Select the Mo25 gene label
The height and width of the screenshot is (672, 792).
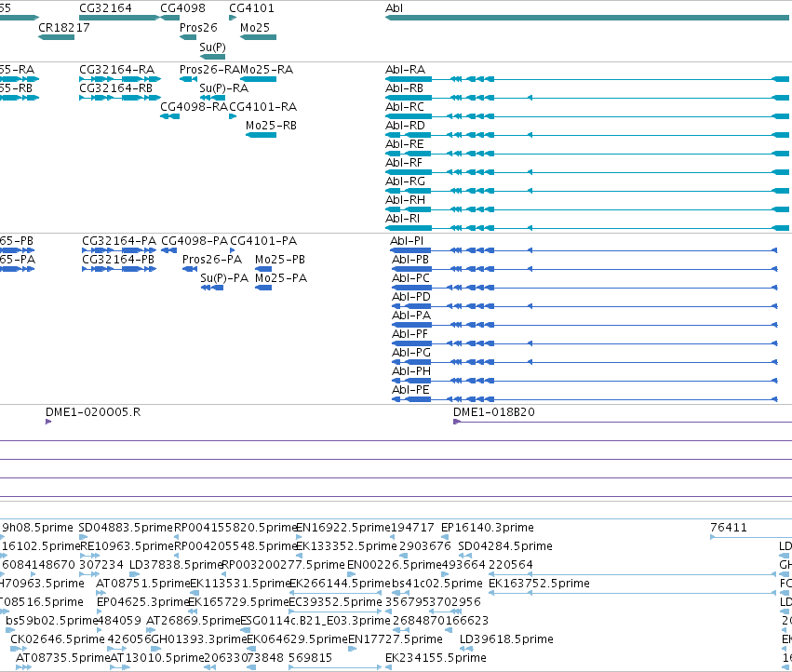255,27
